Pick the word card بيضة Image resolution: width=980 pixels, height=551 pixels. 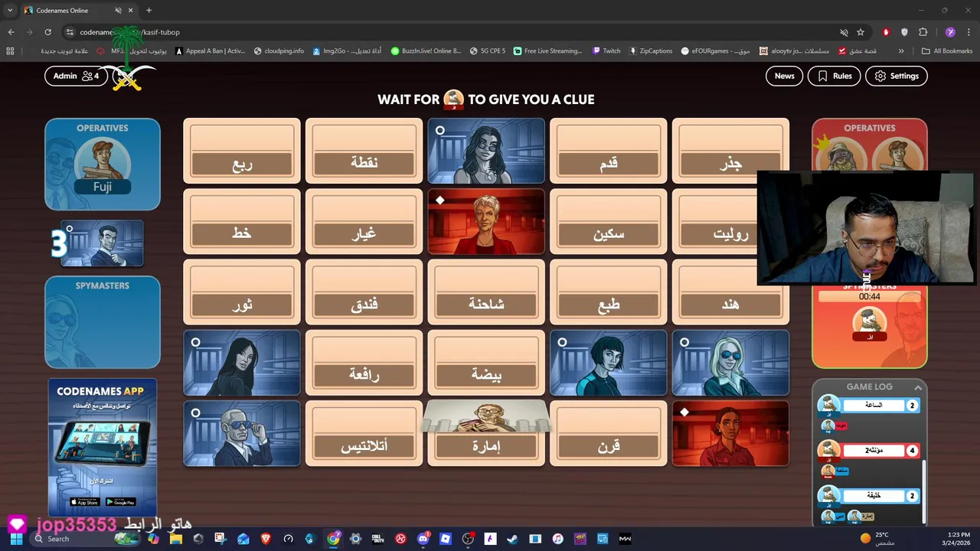[486, 363]
